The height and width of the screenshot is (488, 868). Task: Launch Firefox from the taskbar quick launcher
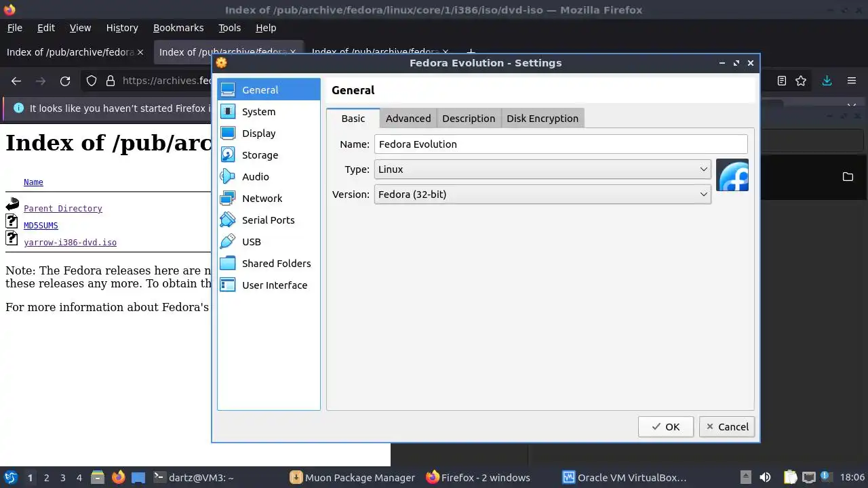[x=118, y=477]
